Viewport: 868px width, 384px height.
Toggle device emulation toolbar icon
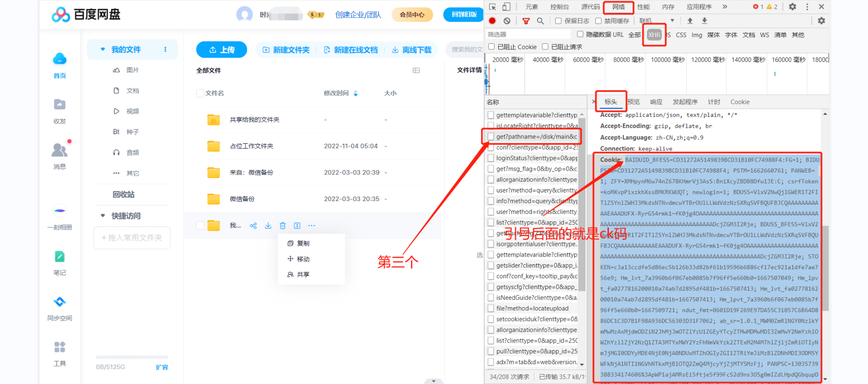coord(506,7)
